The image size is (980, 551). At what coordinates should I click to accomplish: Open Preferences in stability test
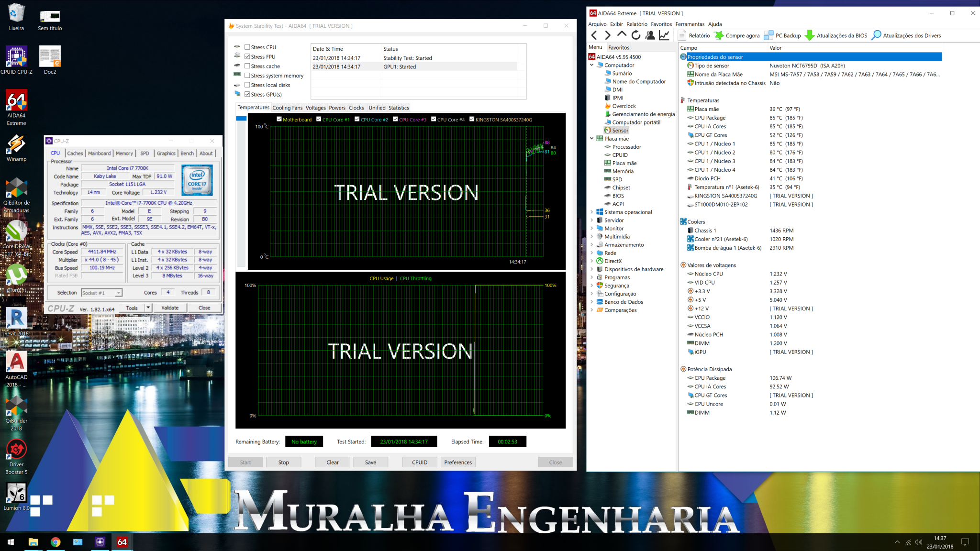pos(458,462)
